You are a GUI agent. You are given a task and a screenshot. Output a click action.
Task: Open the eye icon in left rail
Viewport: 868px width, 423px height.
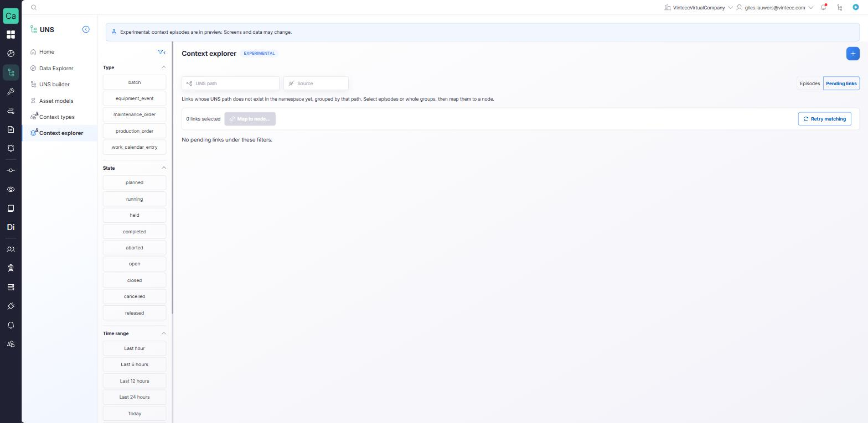(x=11, y=190)
